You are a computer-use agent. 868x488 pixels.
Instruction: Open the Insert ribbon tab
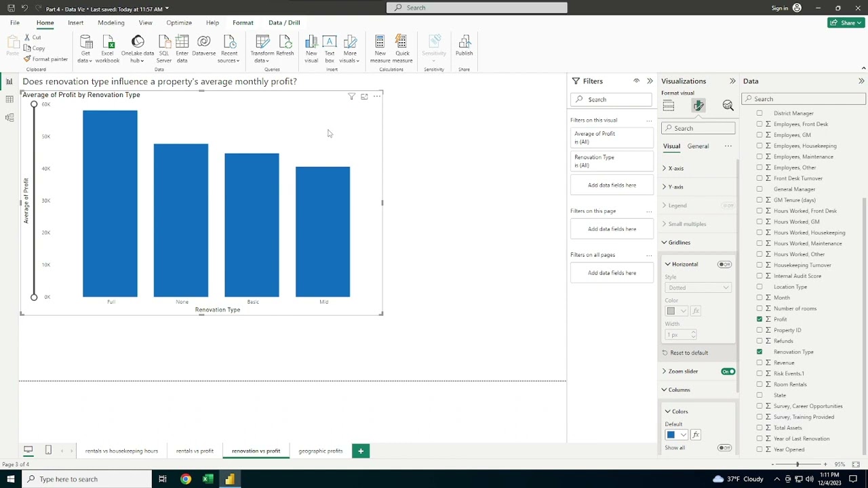pos(75,22)
